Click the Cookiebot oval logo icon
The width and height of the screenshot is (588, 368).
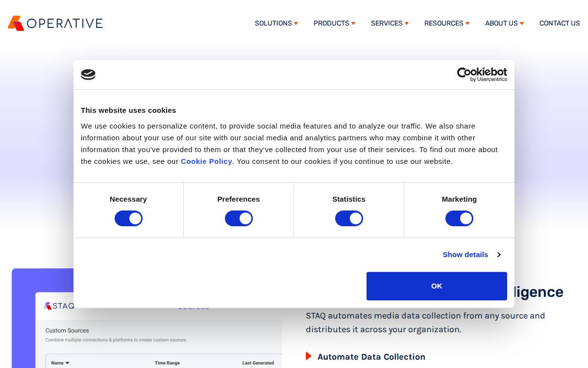click(x=88, y=75)
